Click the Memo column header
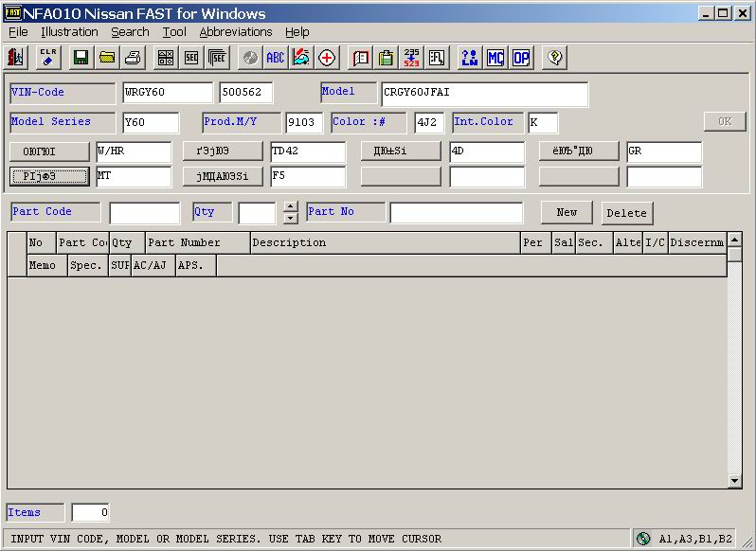 46,265
